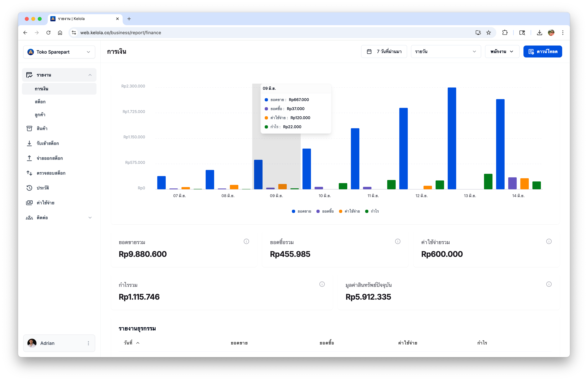Toggle ยอดขาย series in chart legend

[x=301, y=211]
